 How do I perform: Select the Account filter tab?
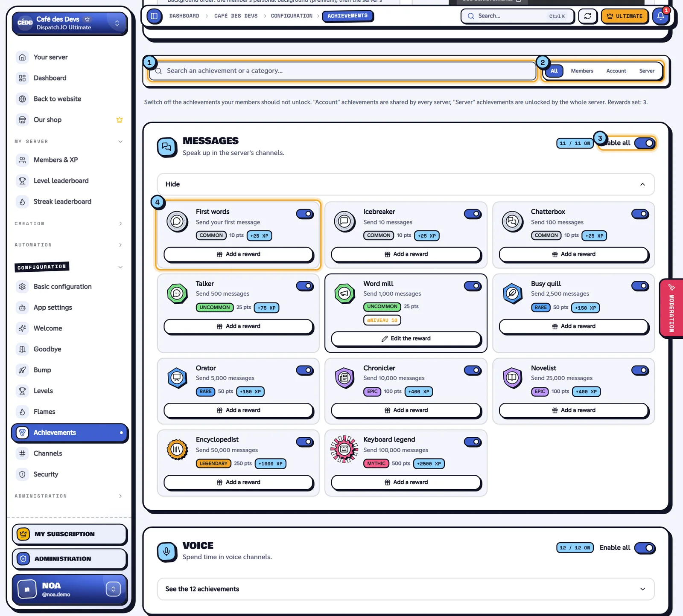click(x=616, y=71)
